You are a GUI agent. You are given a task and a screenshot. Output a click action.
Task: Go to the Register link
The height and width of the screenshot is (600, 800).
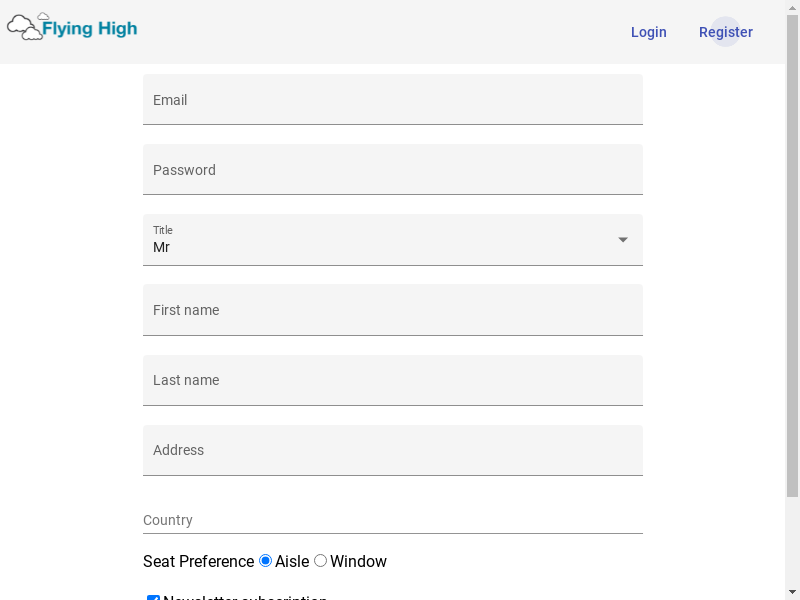pyautogui.click(x=726, y=32)
